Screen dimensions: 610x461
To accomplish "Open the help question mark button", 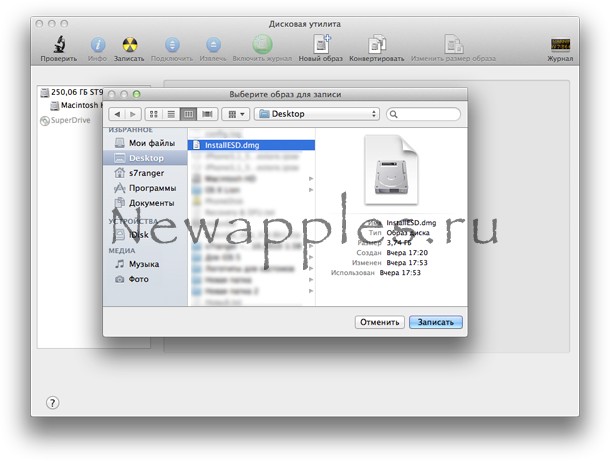I will point(53,403).
